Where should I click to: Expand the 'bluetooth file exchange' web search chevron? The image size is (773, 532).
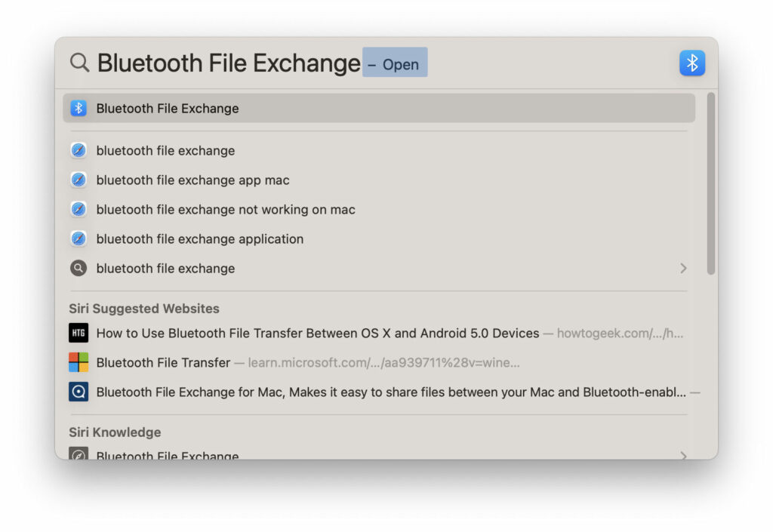click(683, 268)
